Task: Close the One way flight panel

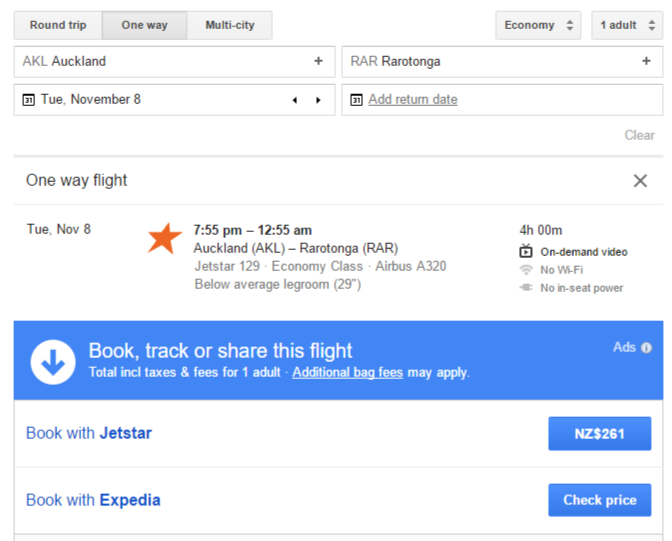Action: tap(640, 181)
